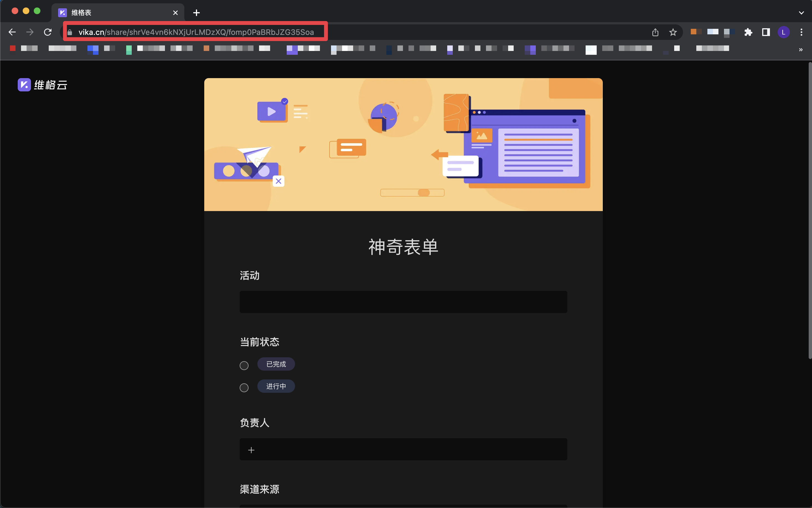The width and height of the screenshot is (812, 508).
Task: Open Chrome three-dot menu
Action: 801,32
